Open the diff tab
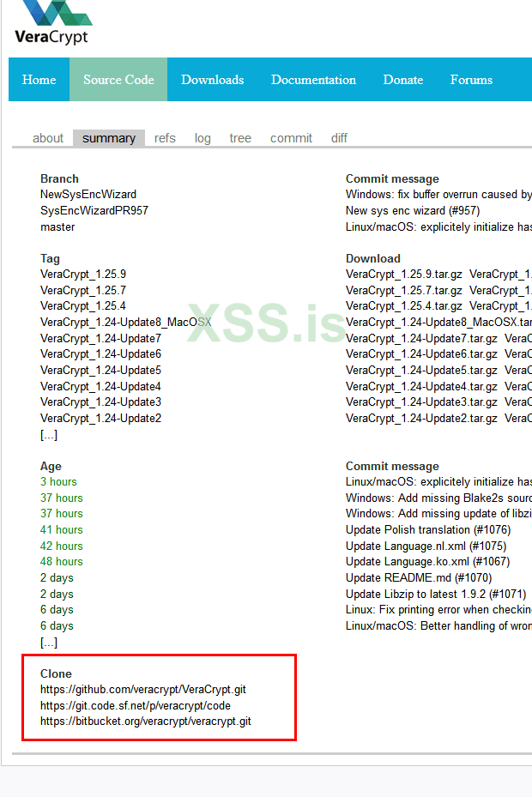532x797 pixels. tap(339, 138)
